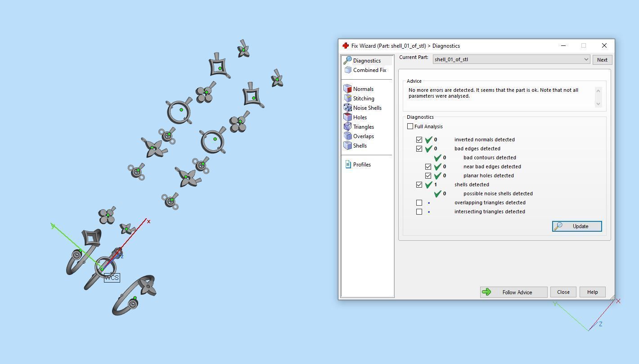Image resolution: width=639 pixels, height=364 pixels.
Task: Open the Overlaps fix icon
Action: pyautogui.click(x=347, y=136)
